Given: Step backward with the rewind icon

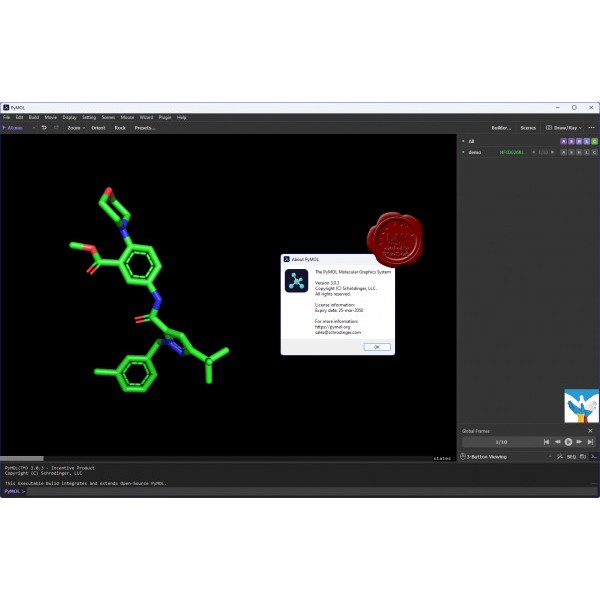Looking at the screenshot, I should [557, 442].
